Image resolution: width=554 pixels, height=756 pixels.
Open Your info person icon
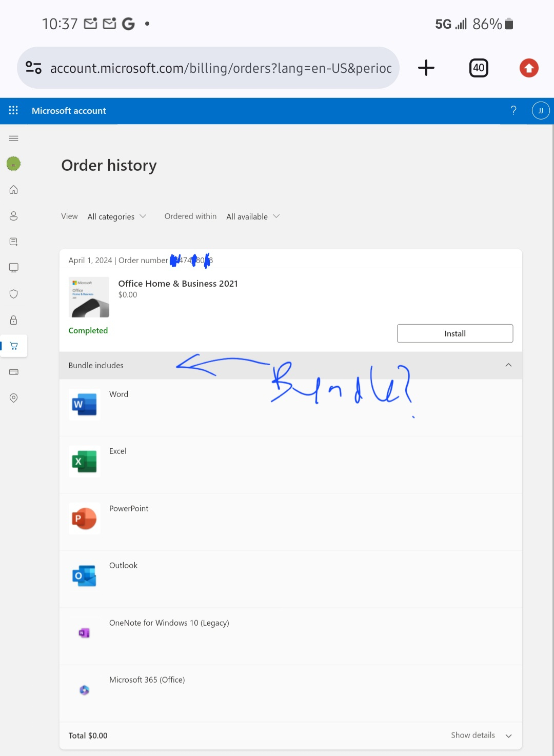coord(14,216)
